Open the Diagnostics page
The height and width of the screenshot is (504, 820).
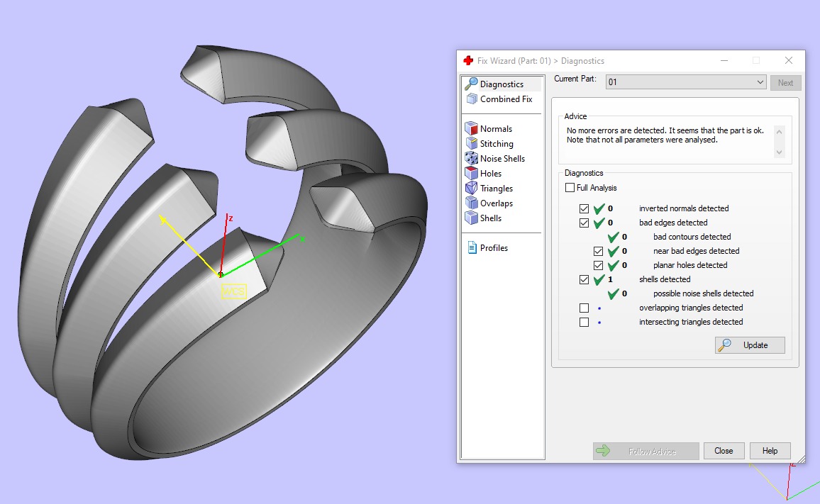[x=502, y=84]
